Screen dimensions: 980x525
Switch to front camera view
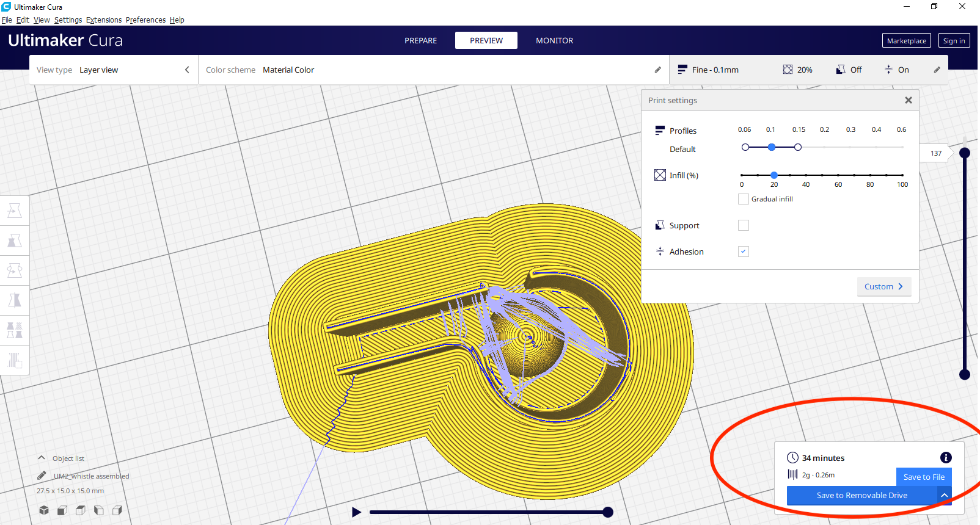[62, 510]
